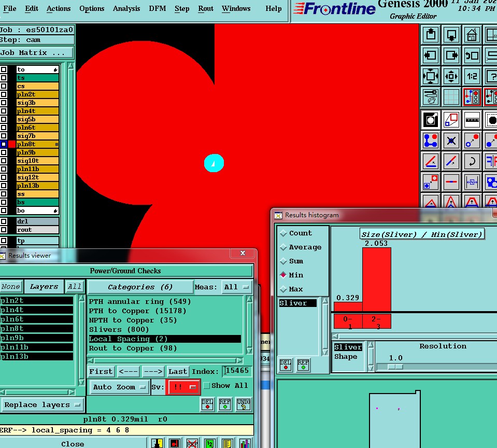Click REF icon in Results viewer
This screenshot has height=448, width=497.
pyautogui.click(x=225, y=404)
